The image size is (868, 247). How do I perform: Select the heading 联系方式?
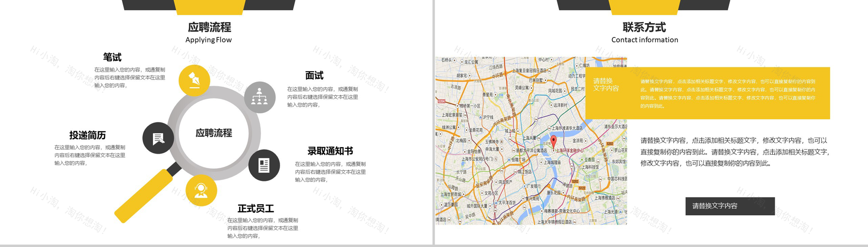click(x=644, y=27)
